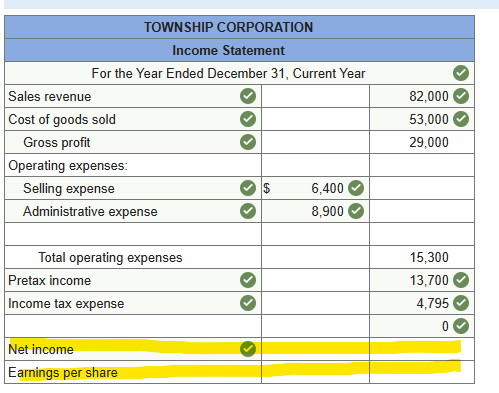Select the Administrative expense 8,900 cell
This screenshot has height=393, width=499.
click(x=315, y=211)
